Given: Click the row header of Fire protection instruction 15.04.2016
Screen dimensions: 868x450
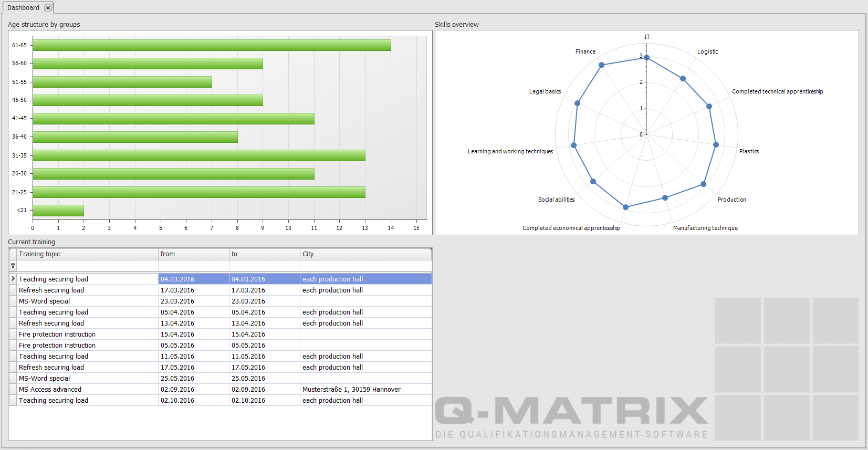Looking at the screenshot, I should [x=13, y=334].
